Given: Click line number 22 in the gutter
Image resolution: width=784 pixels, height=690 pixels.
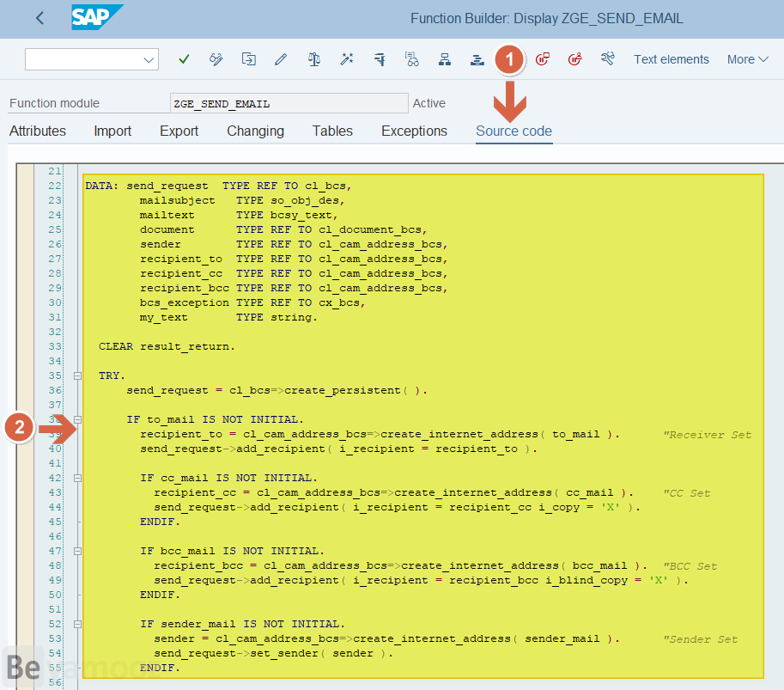Looking at the screenshot, I should [x=54, y=186].
